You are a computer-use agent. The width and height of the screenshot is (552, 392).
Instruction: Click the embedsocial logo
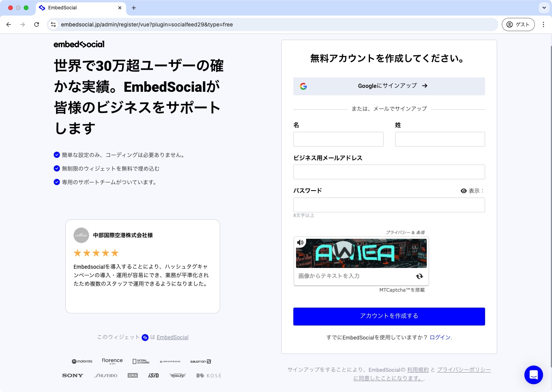coord(79,44)
